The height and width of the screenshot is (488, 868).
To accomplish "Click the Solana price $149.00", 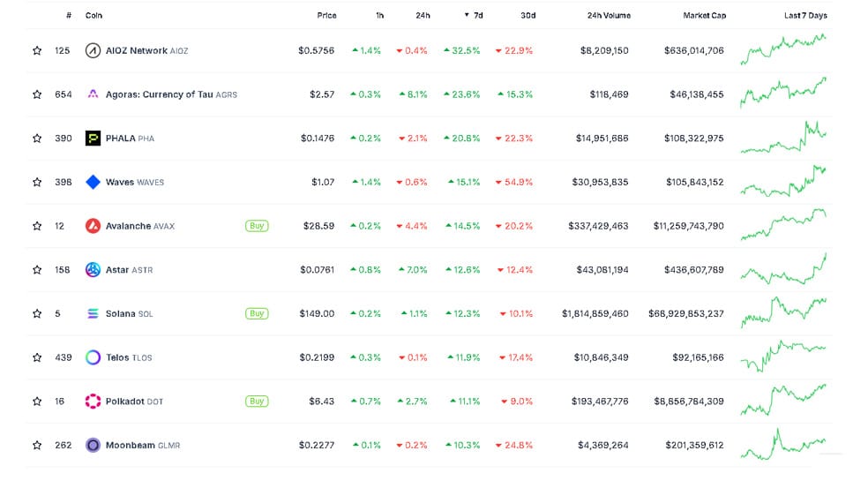I will (x=317, y=313).
